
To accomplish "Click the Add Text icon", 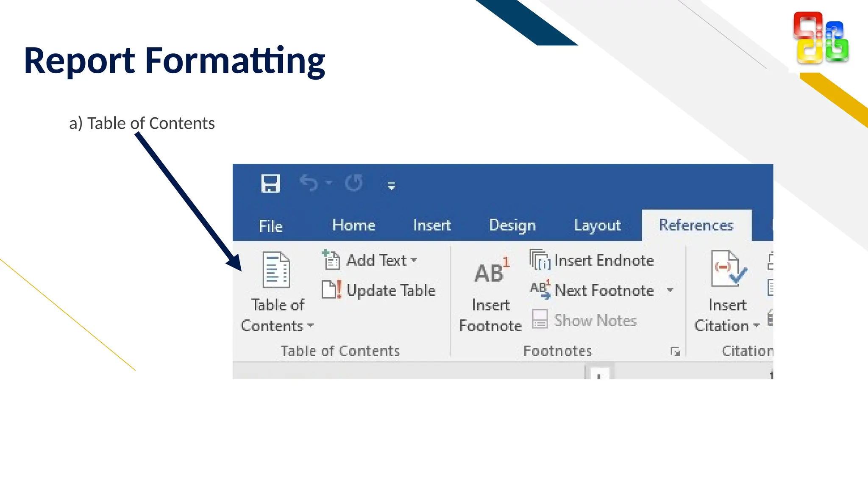I will click(331, 260).
